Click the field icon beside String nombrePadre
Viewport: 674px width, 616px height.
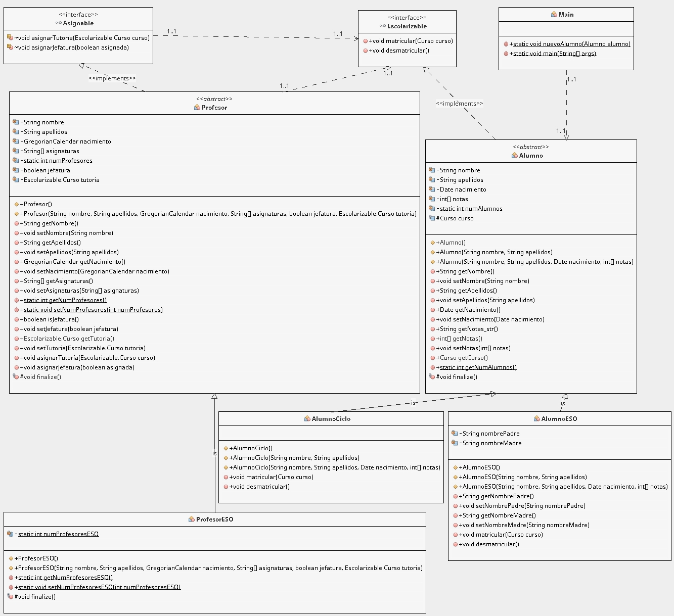455,434
